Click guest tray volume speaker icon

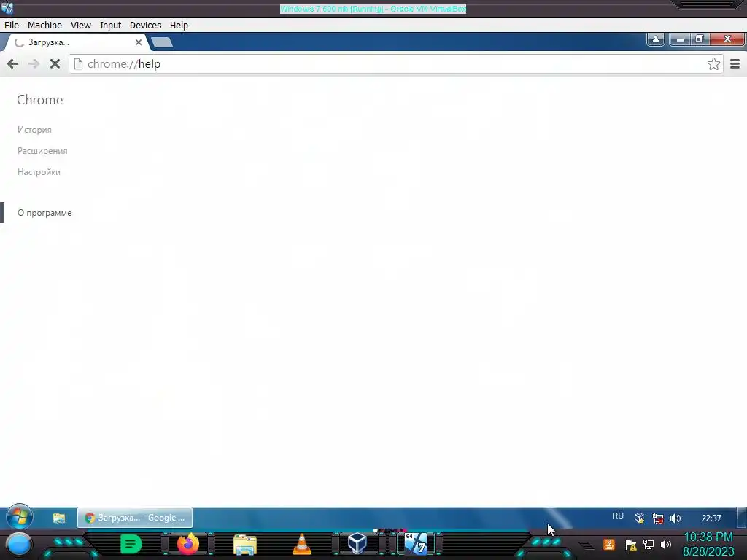click(x=676, y=518)
